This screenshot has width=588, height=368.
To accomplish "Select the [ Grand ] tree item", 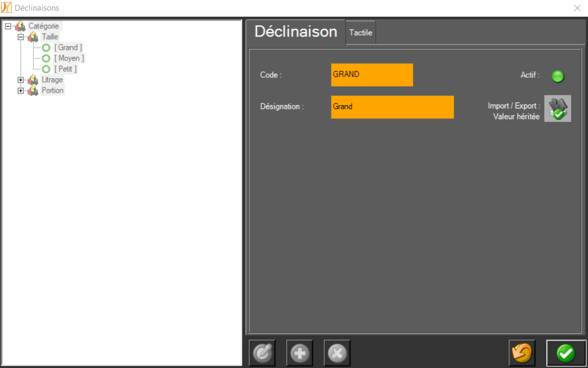I will [x=68, y=48].
